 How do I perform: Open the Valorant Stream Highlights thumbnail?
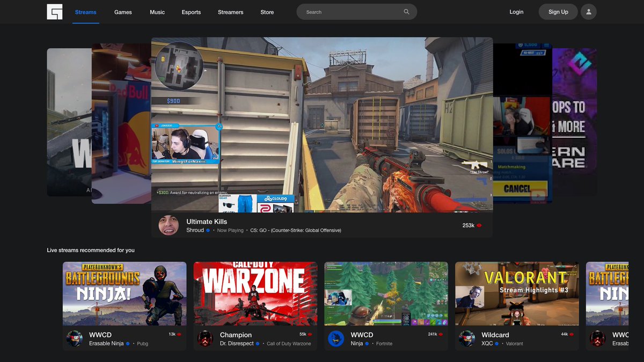[517, 293]
